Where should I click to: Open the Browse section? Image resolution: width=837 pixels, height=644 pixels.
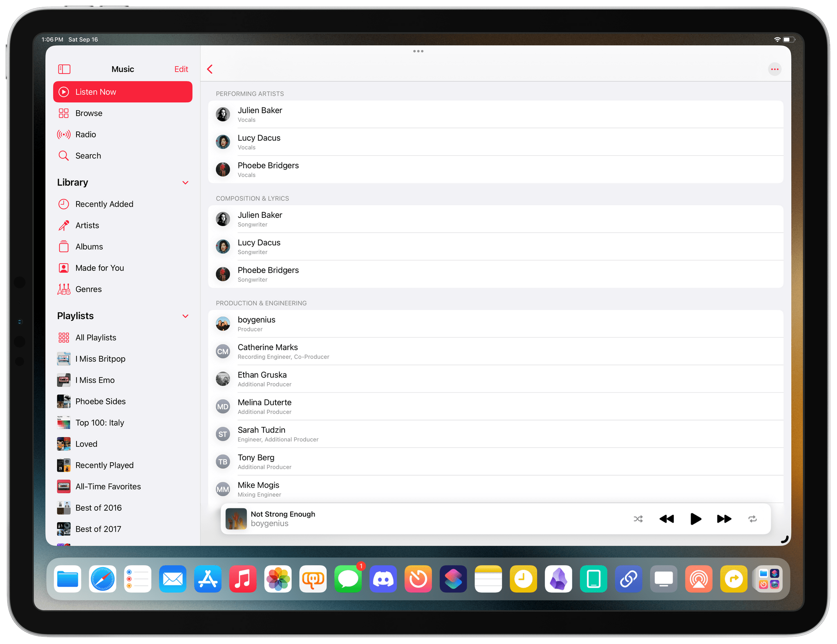click(x=123, y=113)
